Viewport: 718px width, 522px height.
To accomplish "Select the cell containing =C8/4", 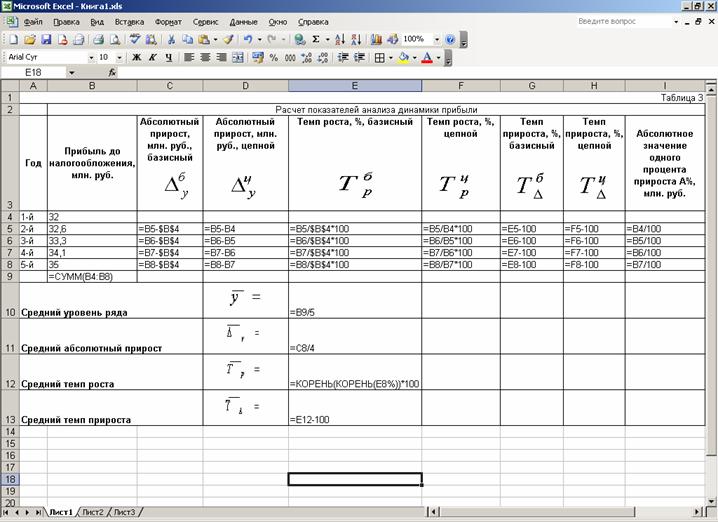I will (355, 337).
